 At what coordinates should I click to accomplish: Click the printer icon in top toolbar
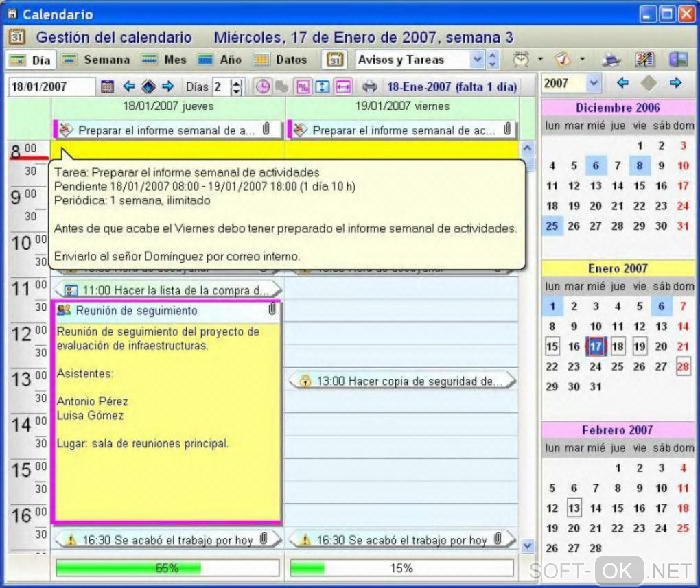611,60
